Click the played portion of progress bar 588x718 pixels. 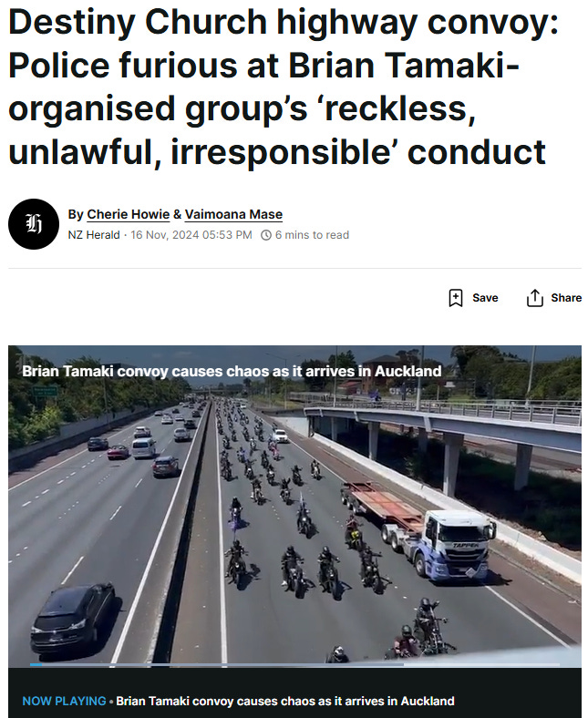point(36,664)
